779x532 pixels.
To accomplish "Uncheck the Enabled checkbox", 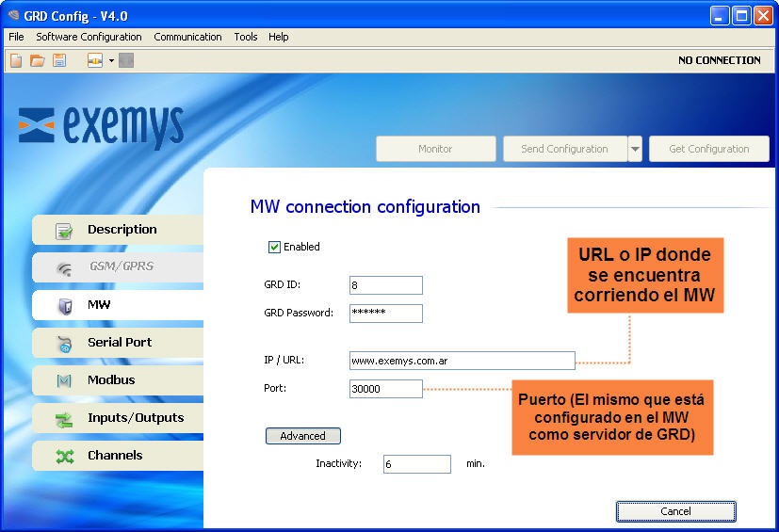I will [x=275, y=247].
